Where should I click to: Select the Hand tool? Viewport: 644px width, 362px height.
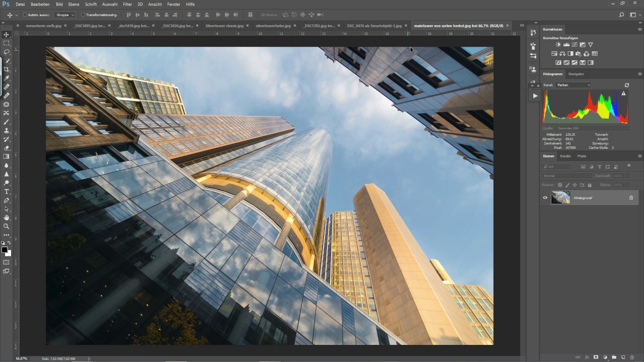coord(7,218)
